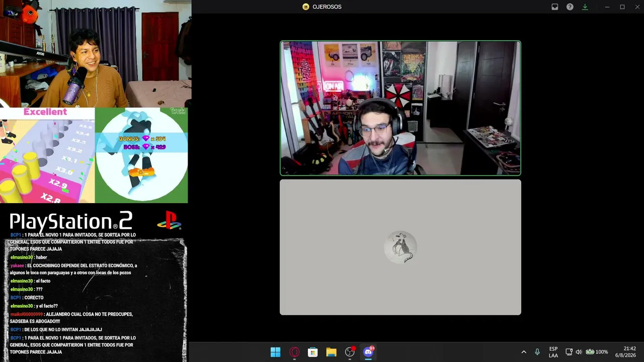Close the Discord window
Viewport: 644px width, 362px height.
[x=636, y=7]
